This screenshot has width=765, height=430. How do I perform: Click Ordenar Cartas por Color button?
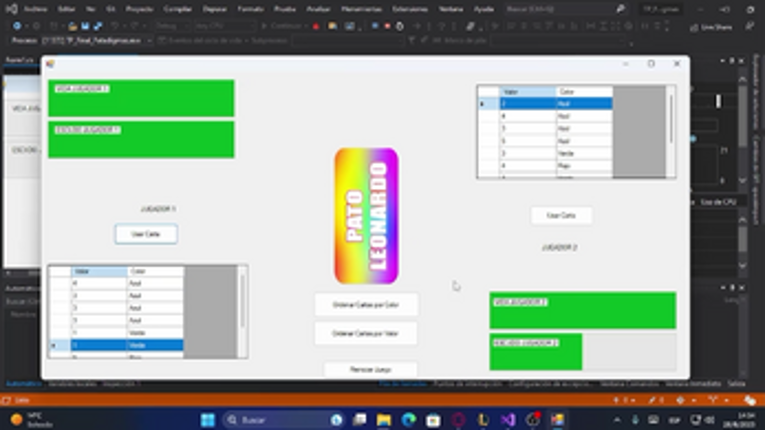point(366,305)
